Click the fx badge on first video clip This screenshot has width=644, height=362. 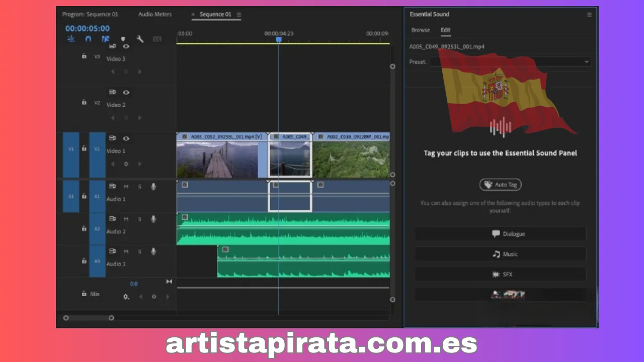click(x=185, y=136)
